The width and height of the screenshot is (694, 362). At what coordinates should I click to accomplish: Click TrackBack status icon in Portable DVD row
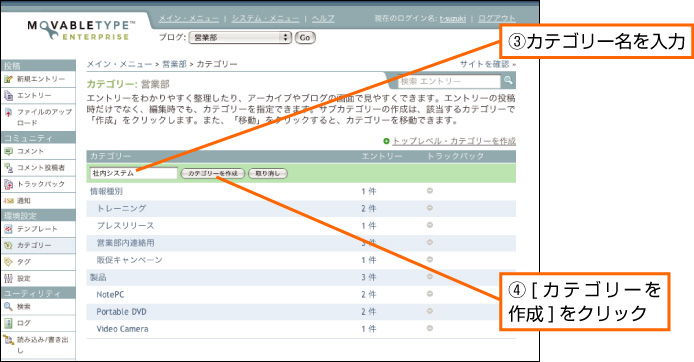[429, 311]
